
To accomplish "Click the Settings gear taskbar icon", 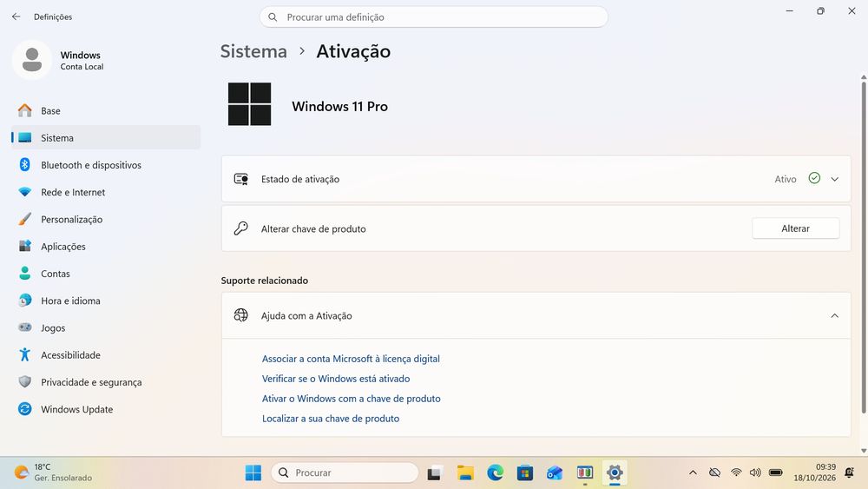I will tap(615, 472).
